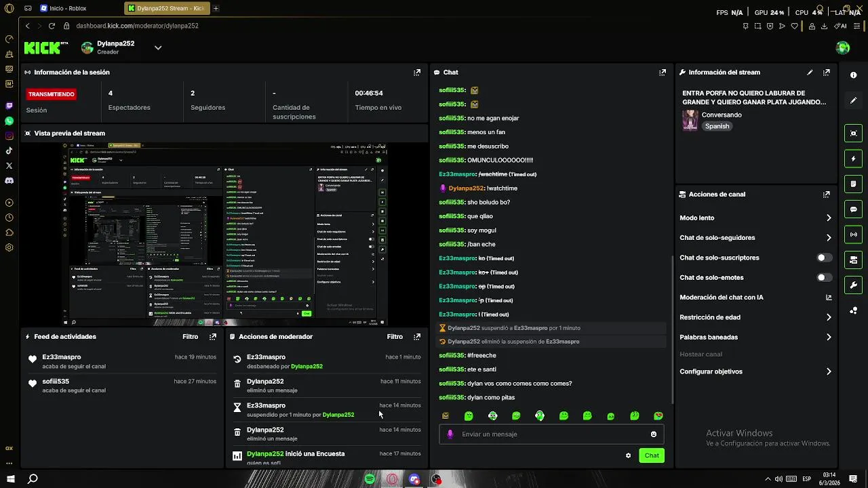This screenshot has height=488, width=868.
Task: Click the Conversando category thumbnail
Action: [x=690, y=120]
